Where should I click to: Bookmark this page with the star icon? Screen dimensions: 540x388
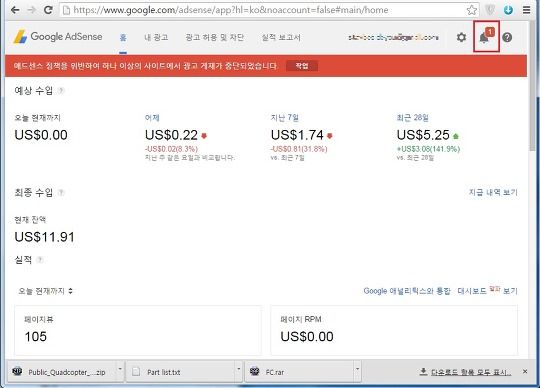click(472, 10)
